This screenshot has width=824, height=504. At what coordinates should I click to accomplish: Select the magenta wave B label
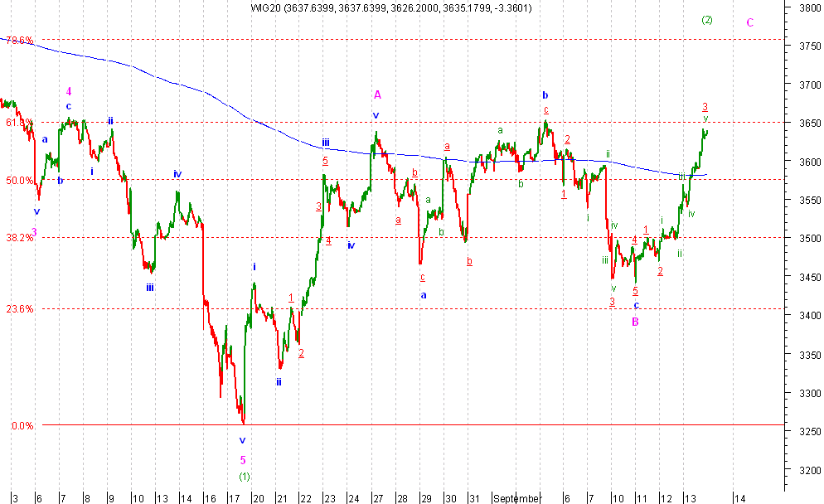coord(635,322)
